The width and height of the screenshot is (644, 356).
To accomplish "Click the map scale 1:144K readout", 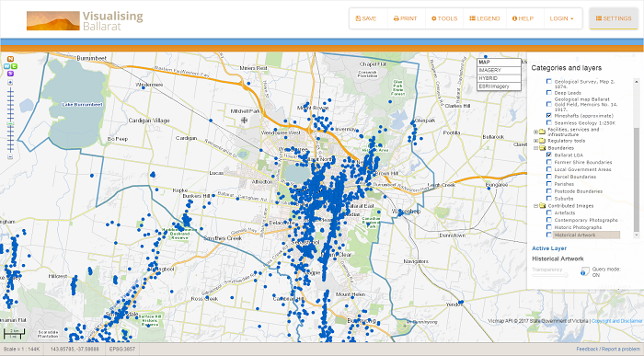I will [x=21, y=349].
